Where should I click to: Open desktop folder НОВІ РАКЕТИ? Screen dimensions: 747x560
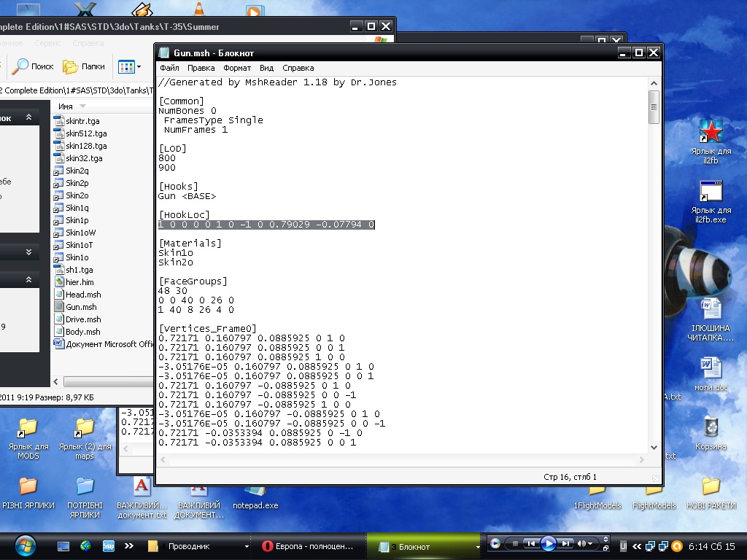(x=711, y=494)
